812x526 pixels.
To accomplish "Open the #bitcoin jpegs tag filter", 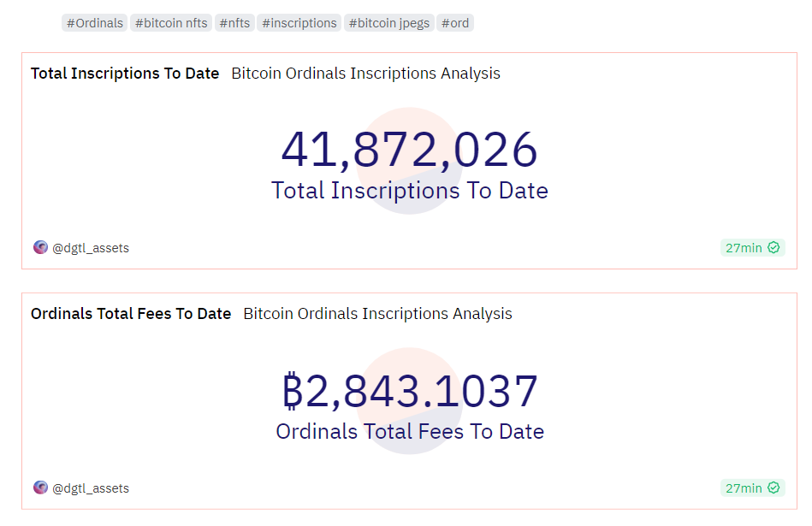I will pos(388,23).
